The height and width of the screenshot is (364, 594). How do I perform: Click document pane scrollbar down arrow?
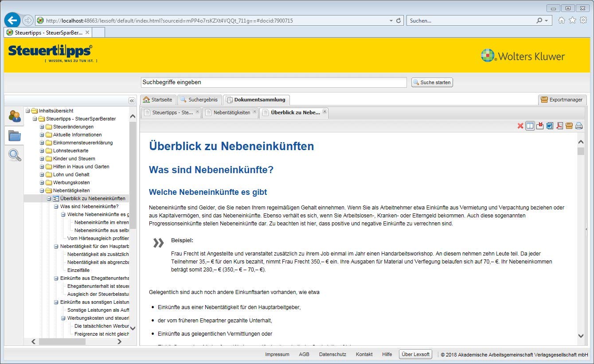click(581, 336)
